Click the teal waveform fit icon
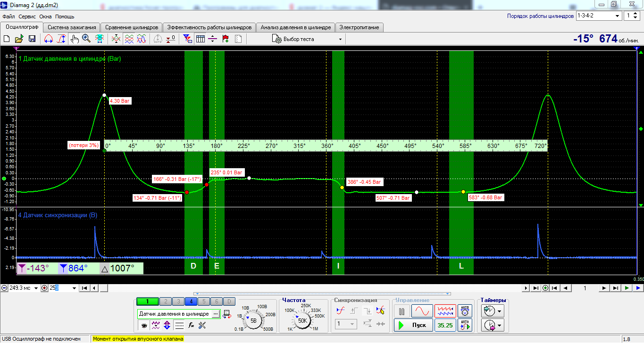644x343 pixels. click(100, 39)
